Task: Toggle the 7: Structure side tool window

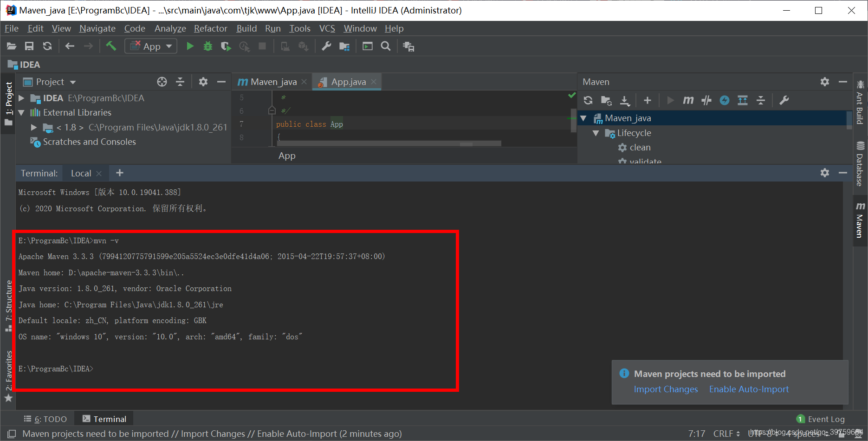Action: pos(8,305)
